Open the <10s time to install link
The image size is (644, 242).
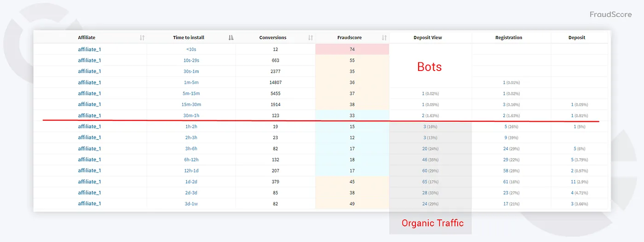[192, 49]
